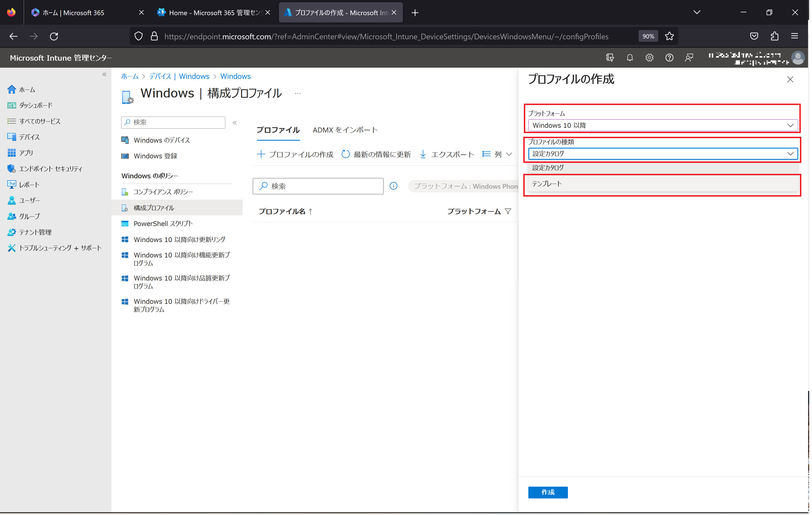Open the Intune help question mark

click(x=669, y=58)
